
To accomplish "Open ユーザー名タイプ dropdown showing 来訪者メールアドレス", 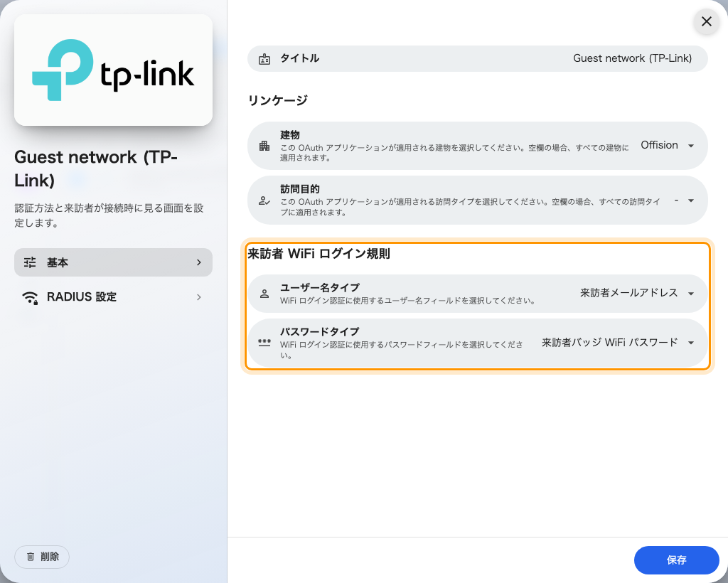I will coord(637,294).
